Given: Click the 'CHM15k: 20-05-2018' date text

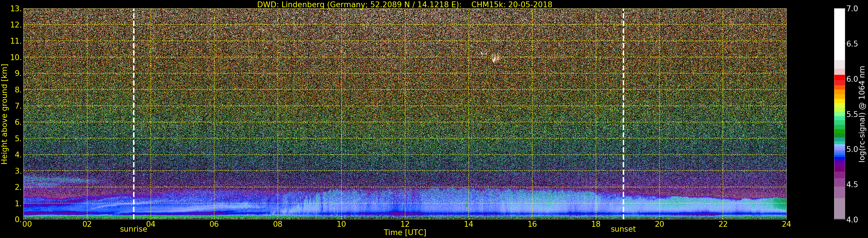Looking at the screenshot, I should point(512,4).
